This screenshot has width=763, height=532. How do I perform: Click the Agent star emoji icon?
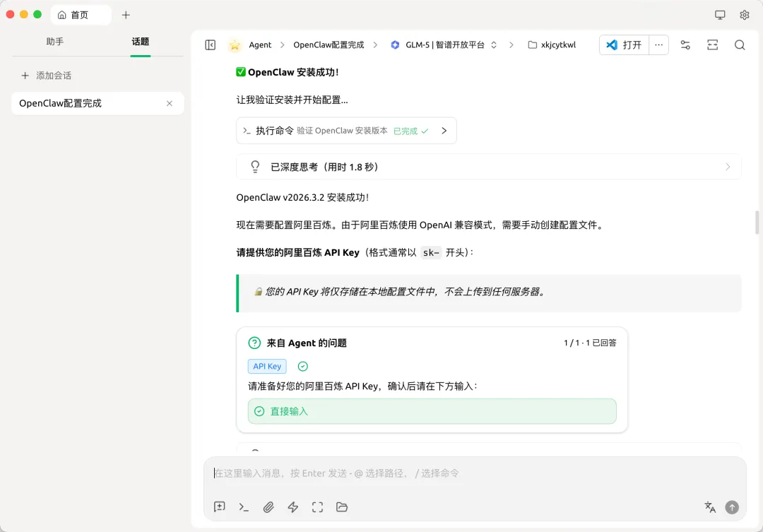point(235,45)
